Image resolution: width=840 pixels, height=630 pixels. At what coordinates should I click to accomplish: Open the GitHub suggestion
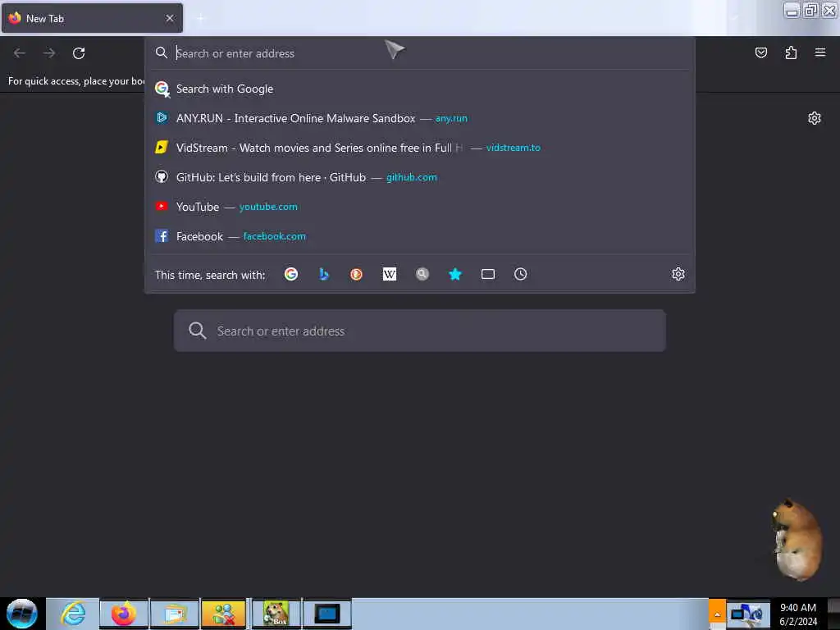419,177
